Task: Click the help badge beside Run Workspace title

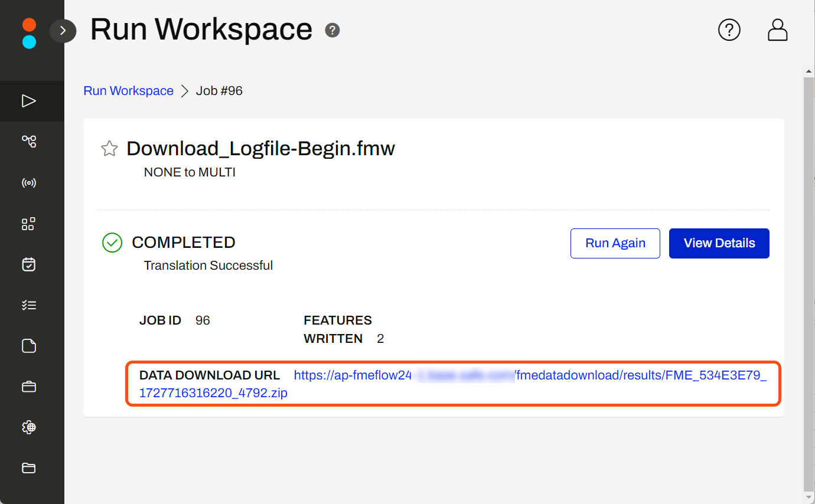Action: 332,30
